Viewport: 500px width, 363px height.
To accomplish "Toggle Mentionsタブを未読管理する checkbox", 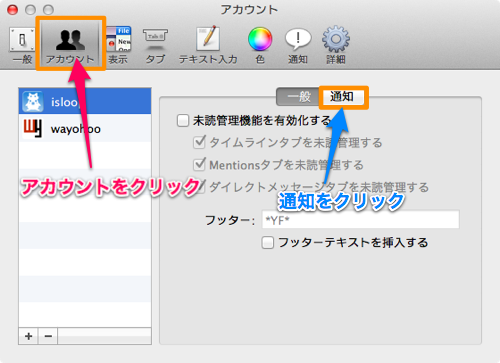I will [x=199, y=164].
